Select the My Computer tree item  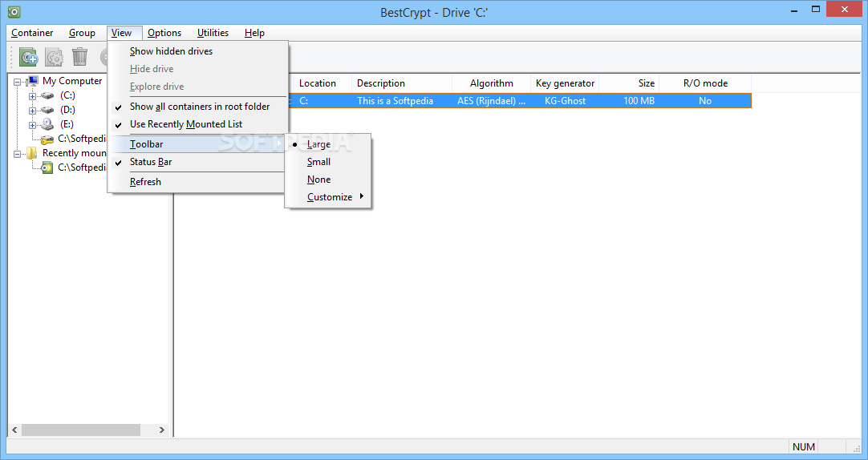tap(72, 81)
